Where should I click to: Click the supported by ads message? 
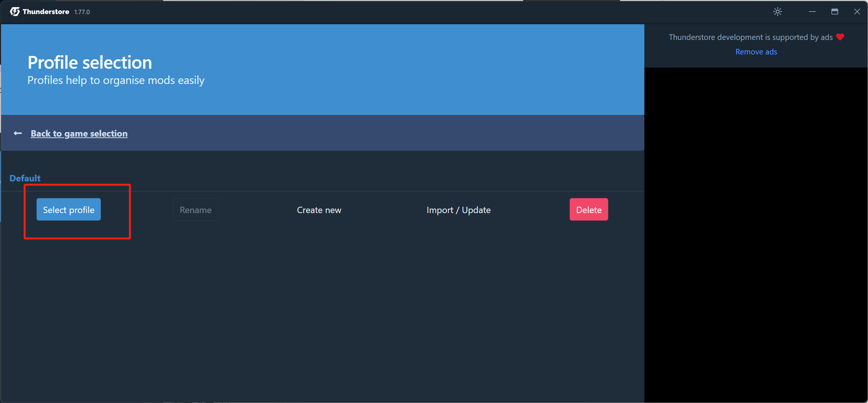coord(750,37)
